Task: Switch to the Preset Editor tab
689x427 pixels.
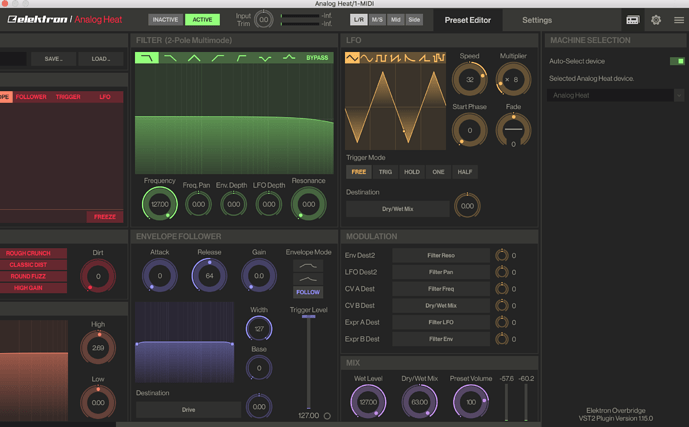Action: [468, 20]
